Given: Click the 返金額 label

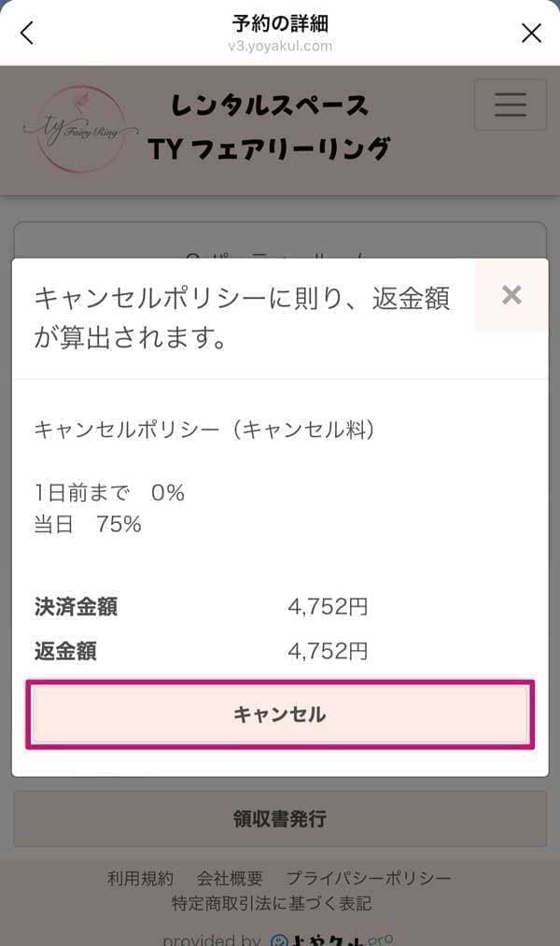Looking at the screenshot, I should [65, 651].
